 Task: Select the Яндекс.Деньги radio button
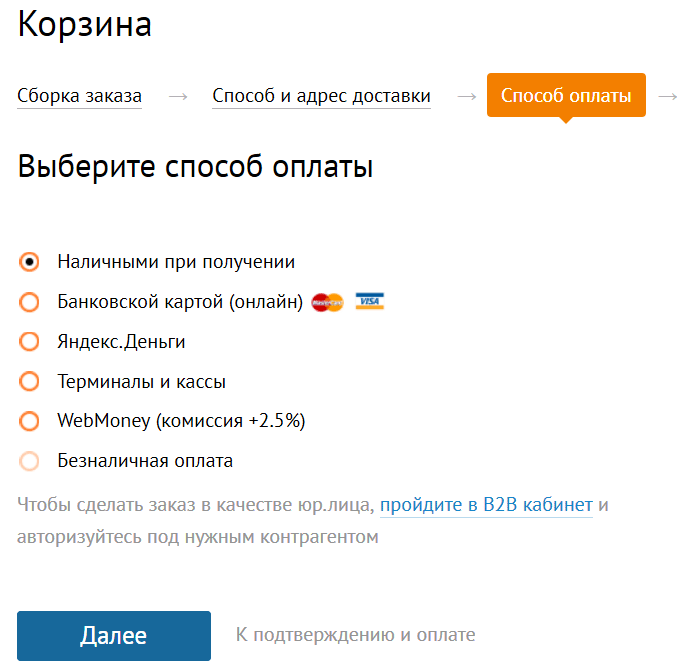(29, 342)
